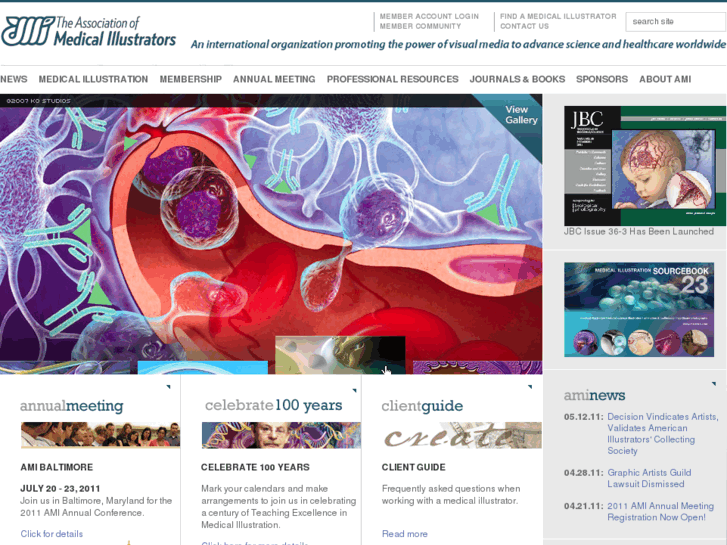The height and width of the screenshot is (545, 727).
Task: Click the celebrate 100 years heading
Action: 274,405
